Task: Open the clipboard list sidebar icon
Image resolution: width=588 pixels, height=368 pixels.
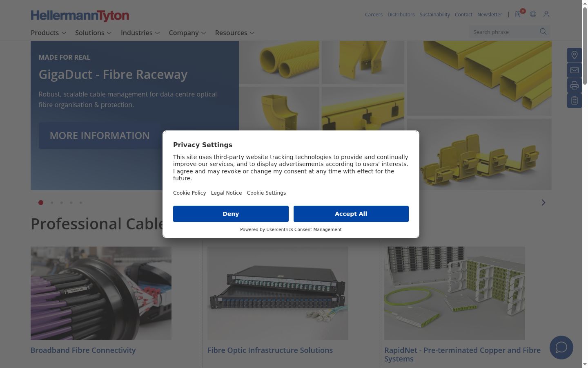Action: [574, 101]
